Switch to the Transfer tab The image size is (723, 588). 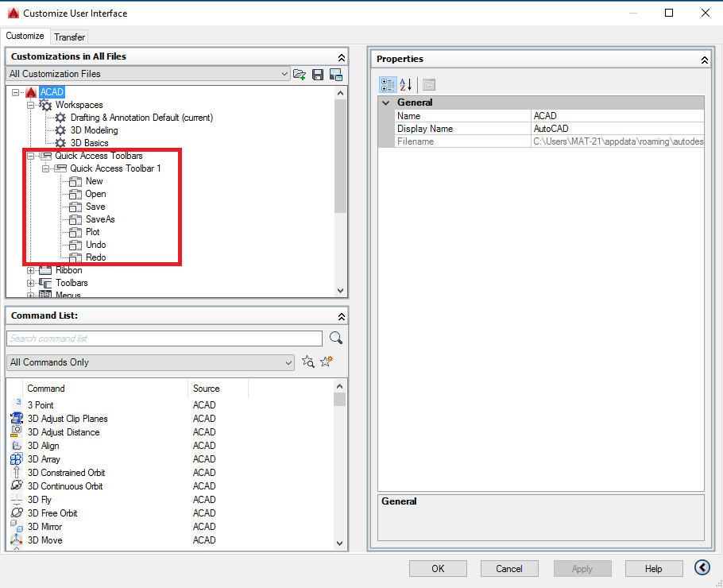pos(69,37)
